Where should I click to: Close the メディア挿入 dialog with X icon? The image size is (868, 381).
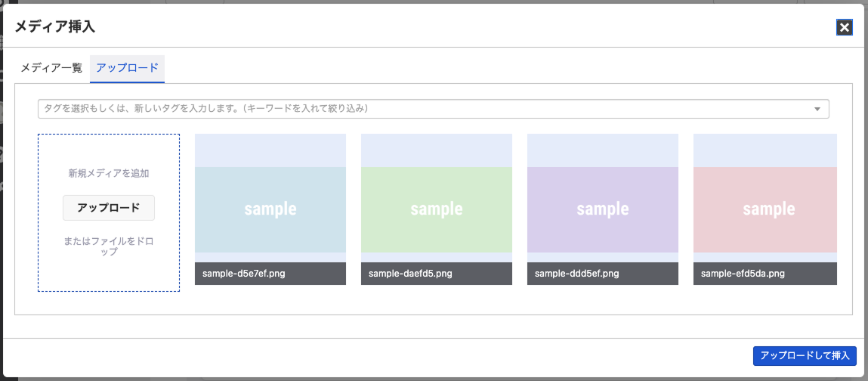[844, 28]
